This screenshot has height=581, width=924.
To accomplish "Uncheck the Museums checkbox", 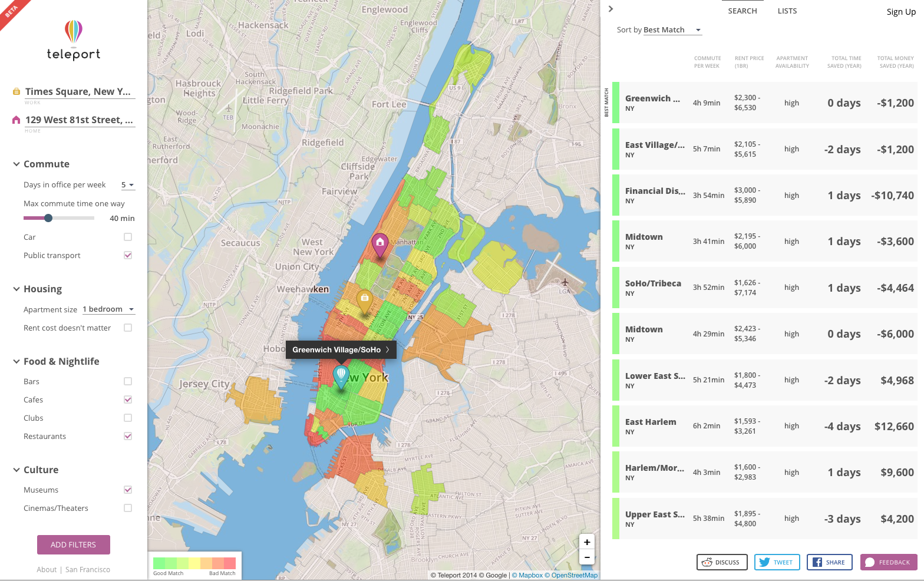I will (x=128, y=490).
